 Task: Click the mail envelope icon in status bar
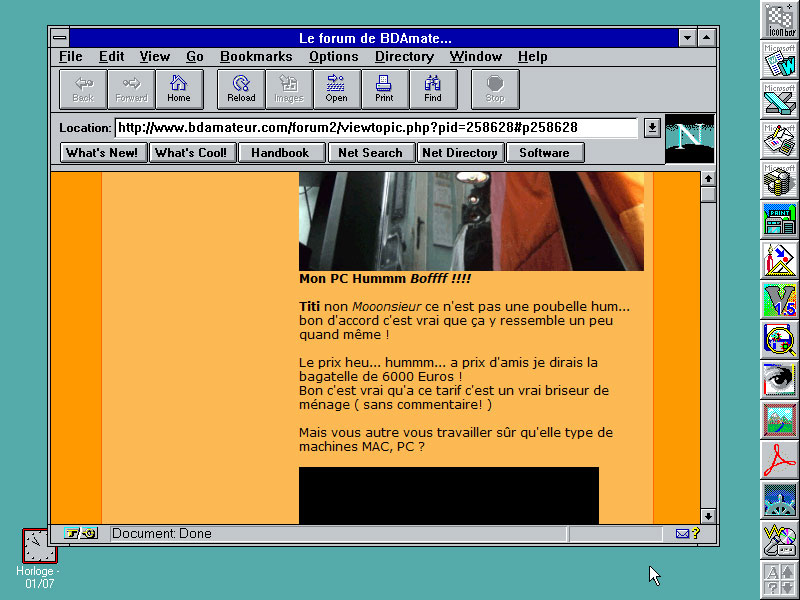682,534
